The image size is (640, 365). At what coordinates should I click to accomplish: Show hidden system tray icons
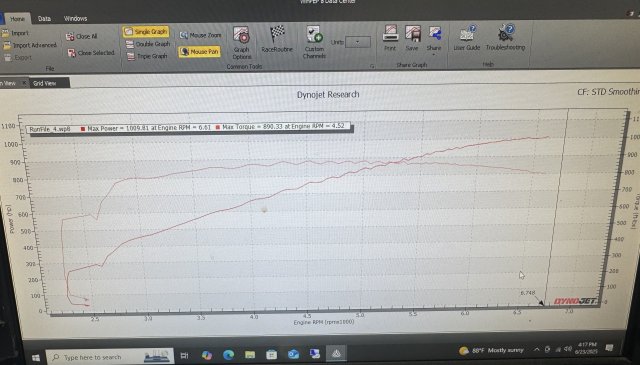[536, 349]
